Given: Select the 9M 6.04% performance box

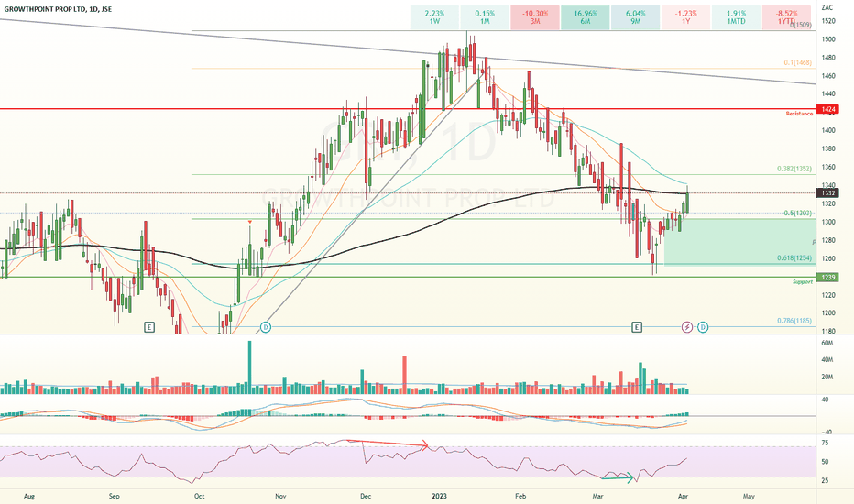Looking at the screenshot, I should coord(636,17).
